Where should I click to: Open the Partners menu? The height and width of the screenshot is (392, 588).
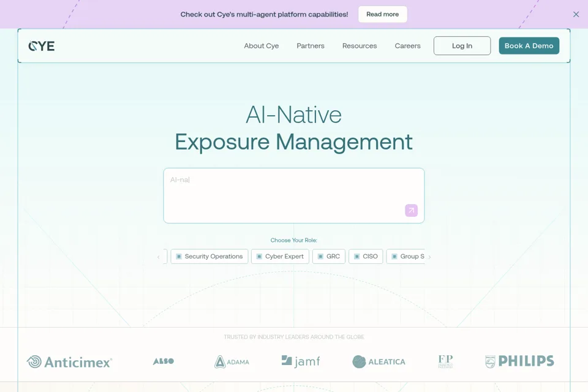point(311,46)
